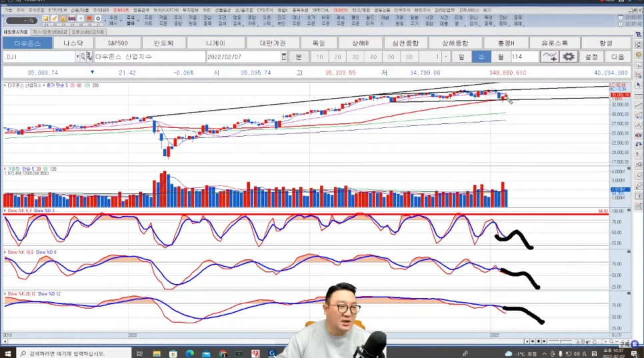This screenshot has height=358, width=644.
Task: Click the pencil memo icon in top toolbar
Action: 54,19
